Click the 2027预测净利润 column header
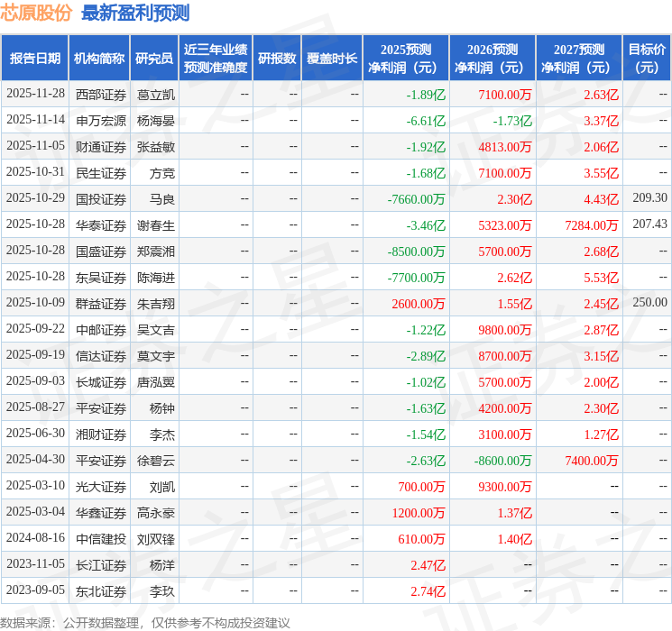This screenshot has width=672, height=631. pos(578,58)
